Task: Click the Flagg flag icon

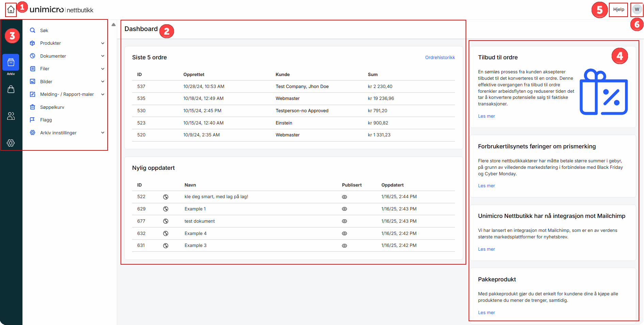Action: tap(32, 120)
